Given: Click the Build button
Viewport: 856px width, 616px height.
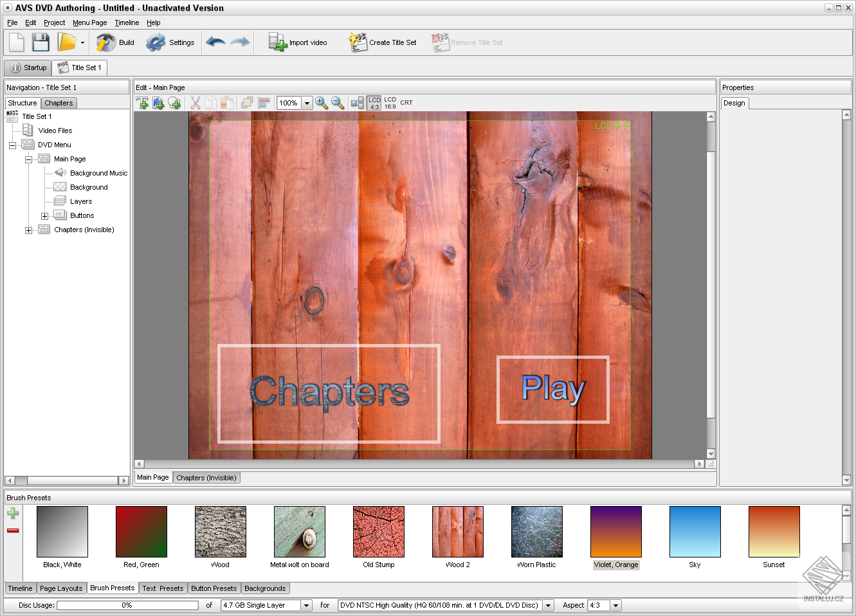Looking at the screenshot, I should 116,42.
